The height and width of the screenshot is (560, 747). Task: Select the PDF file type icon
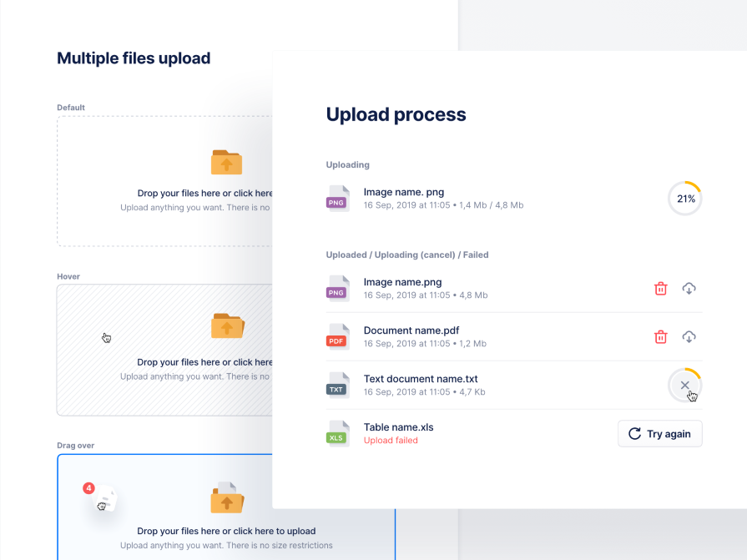[337, 336]
